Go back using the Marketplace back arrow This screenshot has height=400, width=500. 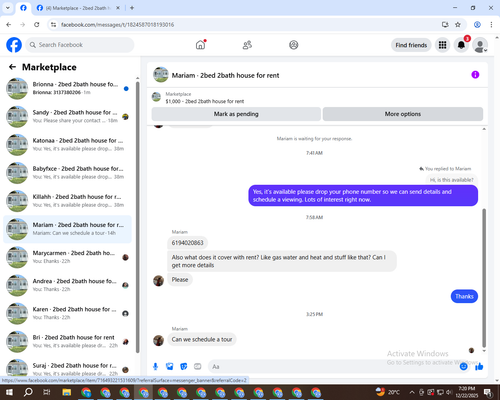tap(12, 67)
